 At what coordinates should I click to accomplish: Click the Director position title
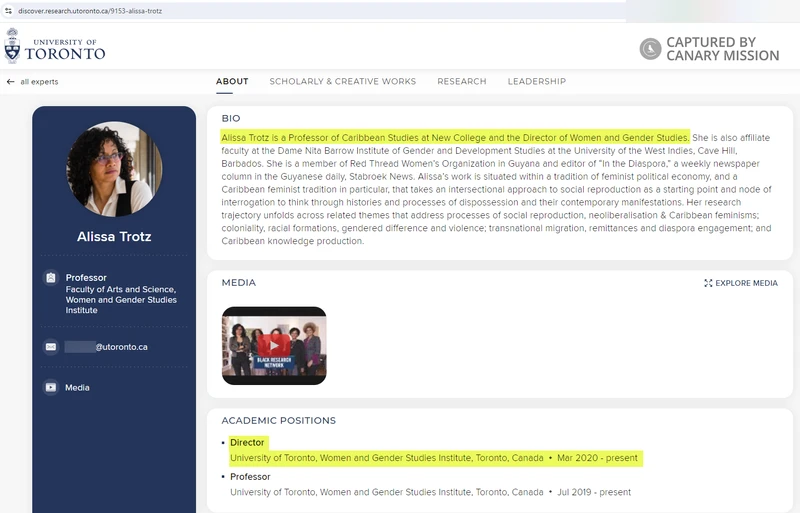pyautogui.click(x=247, y=443)
